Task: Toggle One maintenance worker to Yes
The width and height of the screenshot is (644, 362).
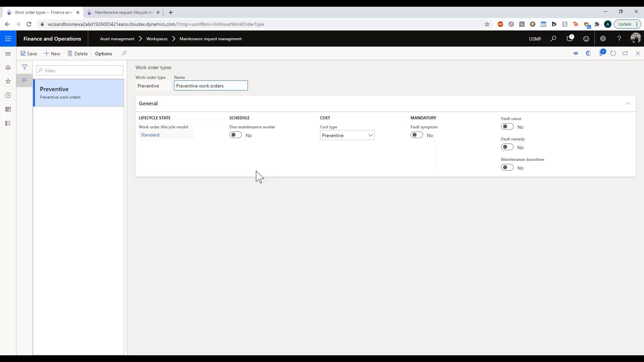Action: (236, 135)
